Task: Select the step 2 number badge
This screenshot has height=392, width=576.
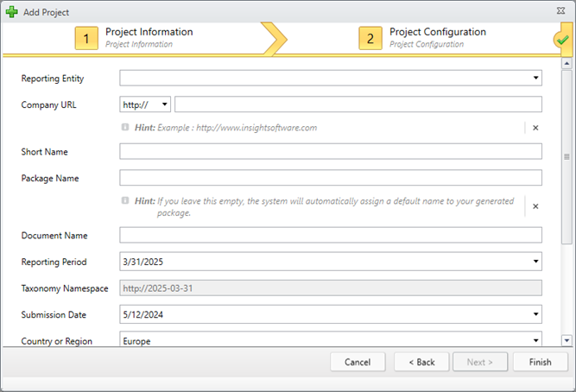Action: 370,38
